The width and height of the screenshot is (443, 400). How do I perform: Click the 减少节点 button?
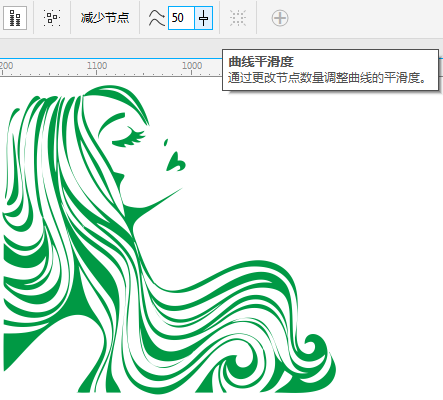pyautogui.click(x=105, y=18)
